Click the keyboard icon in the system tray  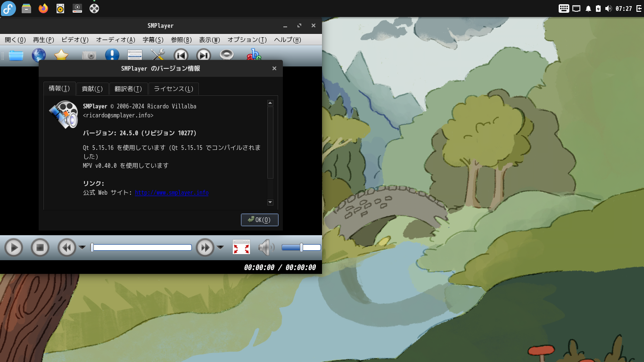pos(564,8)
